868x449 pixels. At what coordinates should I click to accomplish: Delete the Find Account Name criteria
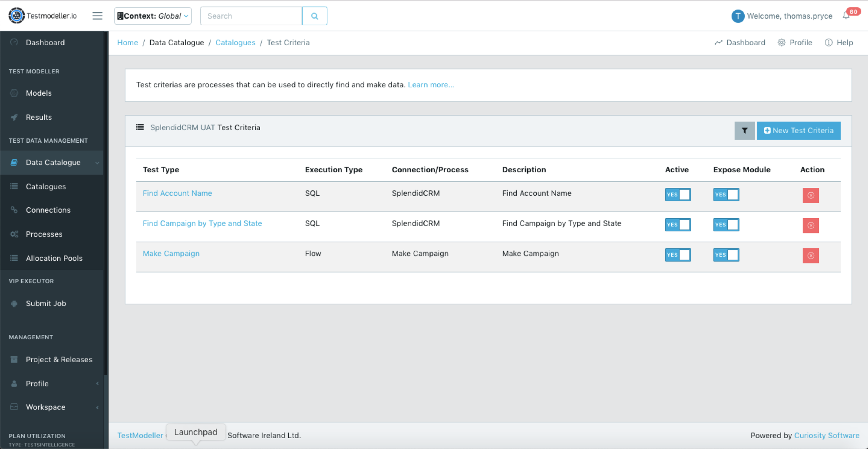click(810, 195)
